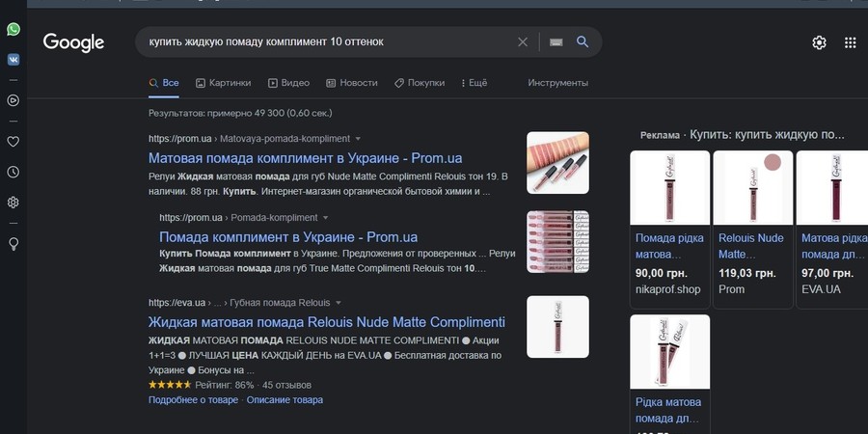Open the on-screen keyboard input tool
The width and height of the screenshot is (868, 434).
556,42
